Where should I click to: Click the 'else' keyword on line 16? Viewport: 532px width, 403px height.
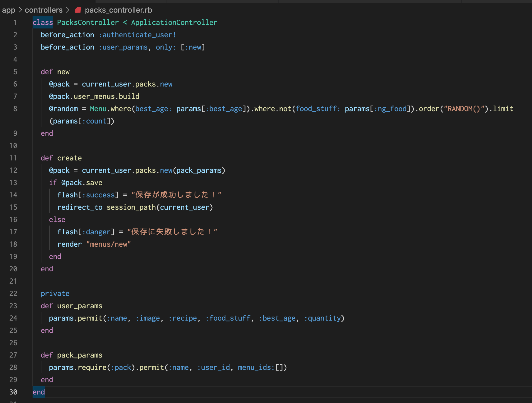point(57,220)
